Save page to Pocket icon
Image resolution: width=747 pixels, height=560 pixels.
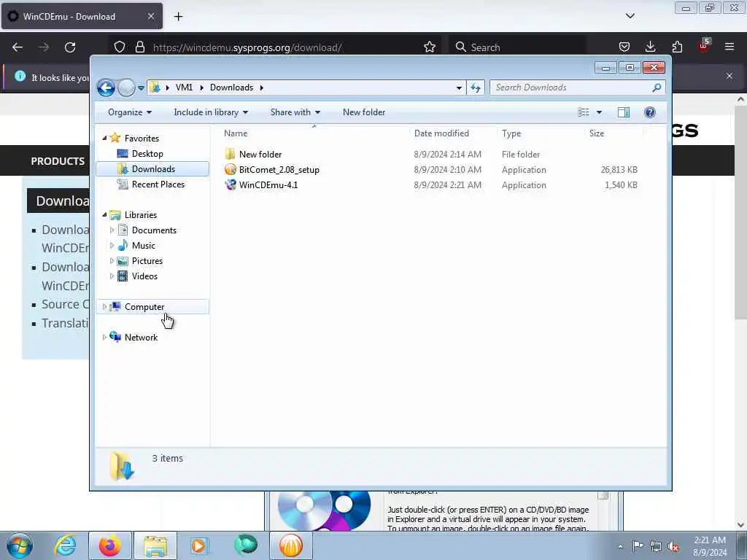pos(624,47)
